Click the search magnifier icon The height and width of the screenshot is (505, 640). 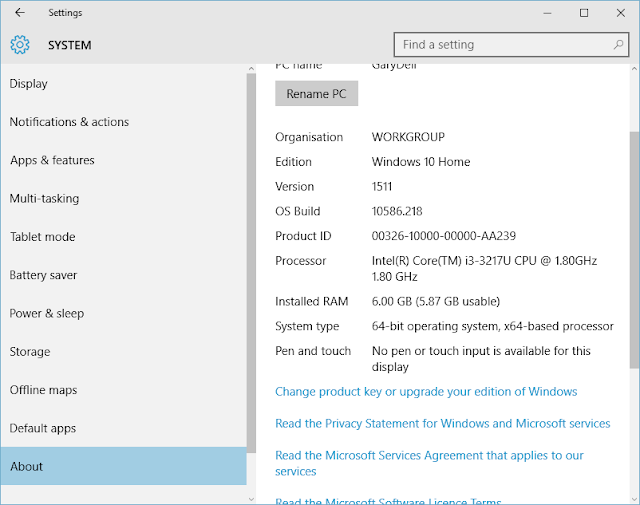(620, 45)
